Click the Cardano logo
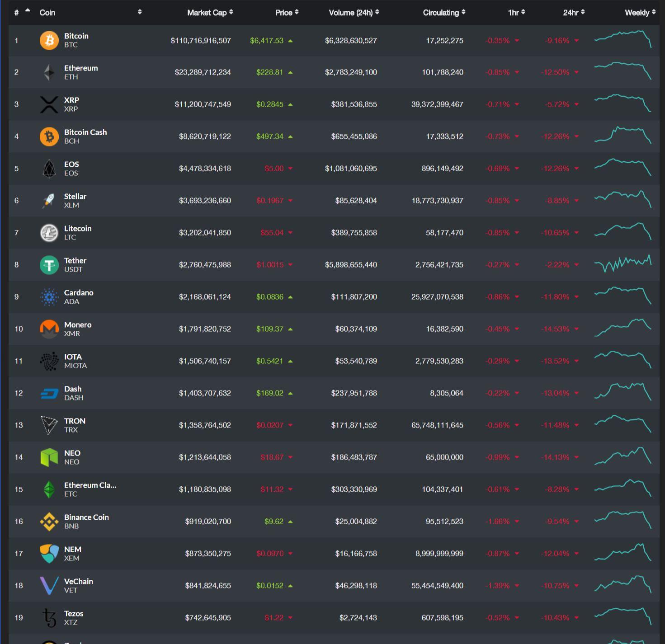The width and height of the screenshot is (665, 644). [49, 297]
